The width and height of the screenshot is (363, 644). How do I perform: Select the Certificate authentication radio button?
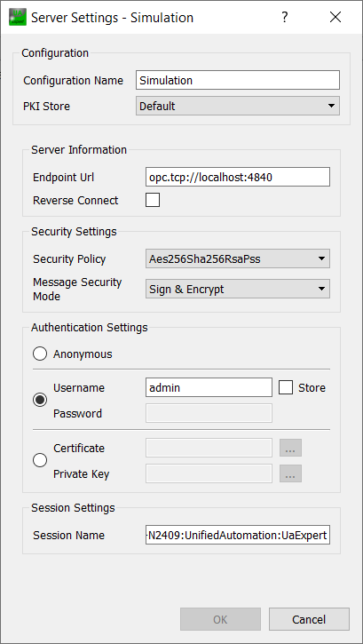[x=40, y=460]
